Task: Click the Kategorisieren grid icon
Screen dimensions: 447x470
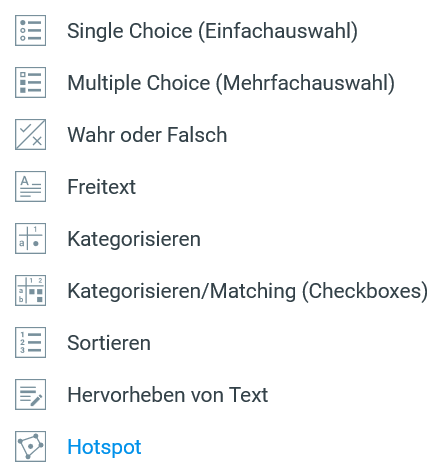Action: coord(30,238)
